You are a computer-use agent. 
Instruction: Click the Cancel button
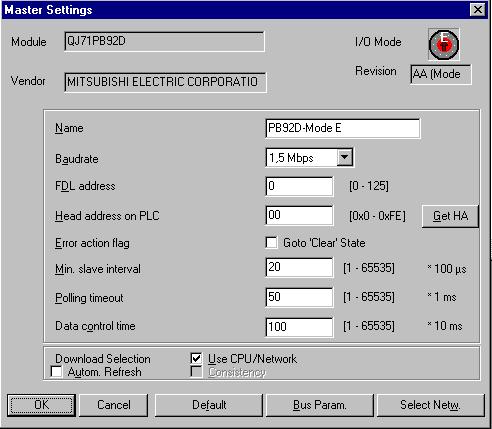(x=114, y=405)
